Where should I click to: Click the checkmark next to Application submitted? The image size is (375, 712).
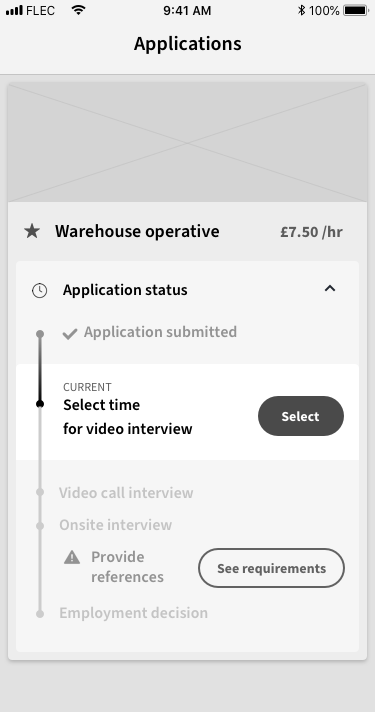coord(69,334)
